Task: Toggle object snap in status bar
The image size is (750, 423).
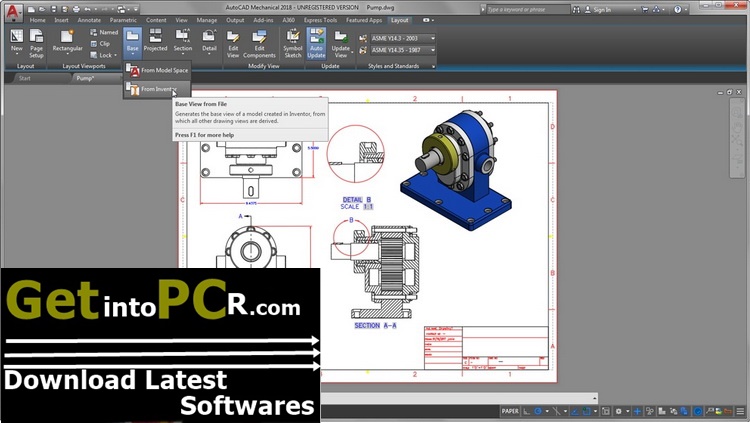Action: click(x=586, y=411)
